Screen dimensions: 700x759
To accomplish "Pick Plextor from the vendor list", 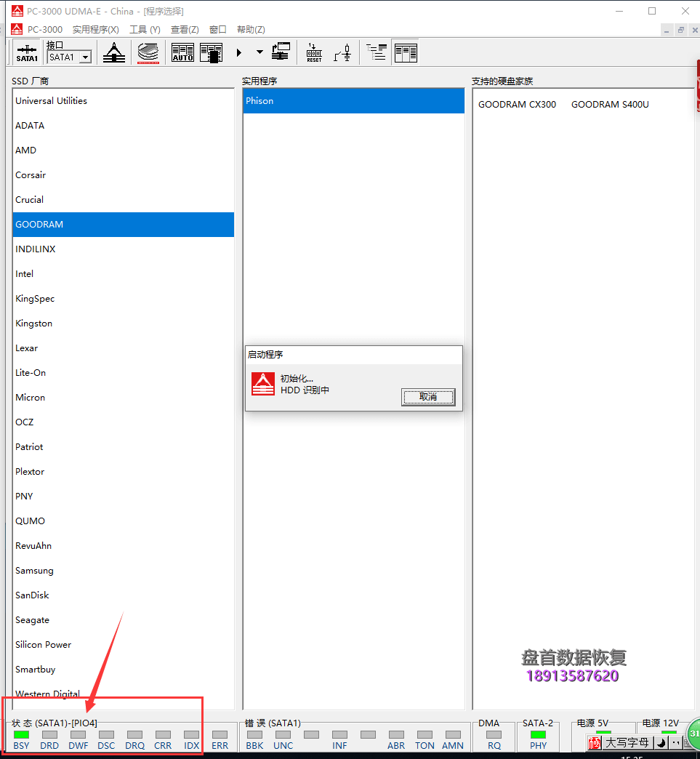I will [124, 471].
